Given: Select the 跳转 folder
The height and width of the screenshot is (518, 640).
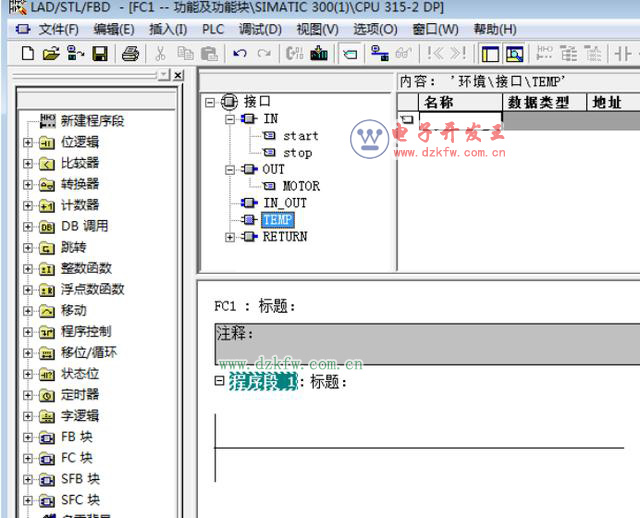Looking at the screenshot, I should pyautogui.click(x=73, y=247).
